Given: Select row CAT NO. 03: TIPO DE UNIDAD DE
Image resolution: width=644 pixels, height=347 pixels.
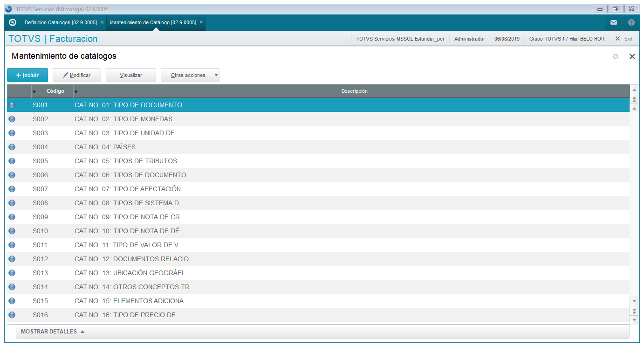Looking at the screenshot, I should pyautogui.click(x=318, y=133).
